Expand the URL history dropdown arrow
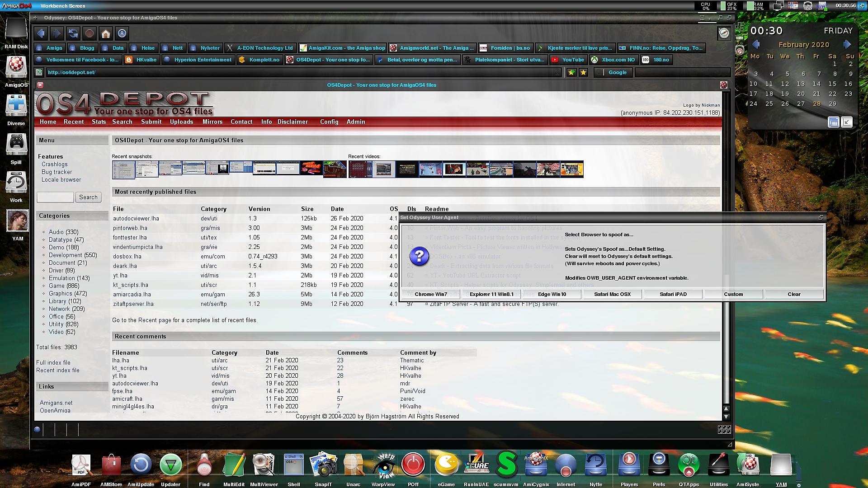Screen dimensions: 868x488 coord(557,72)
